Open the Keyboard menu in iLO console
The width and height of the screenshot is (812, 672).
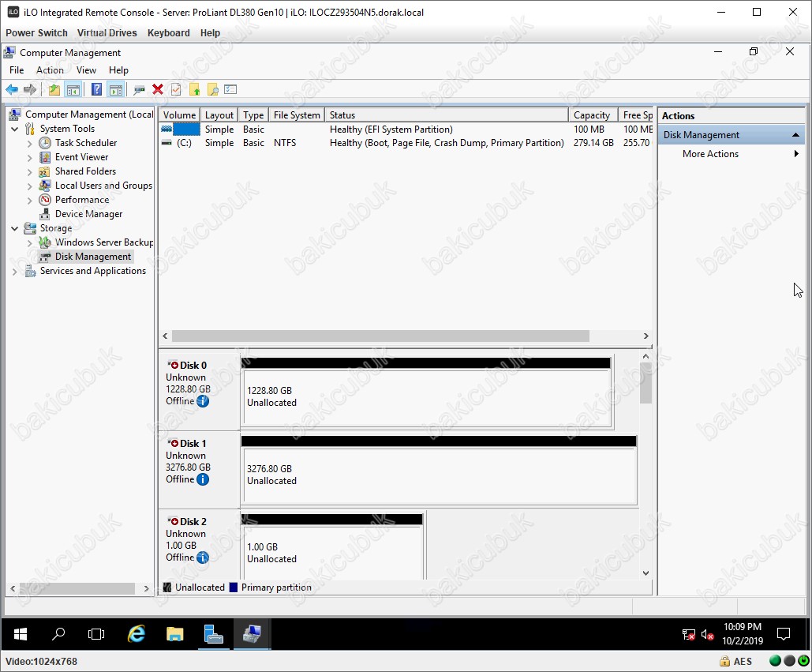[169, 32]
